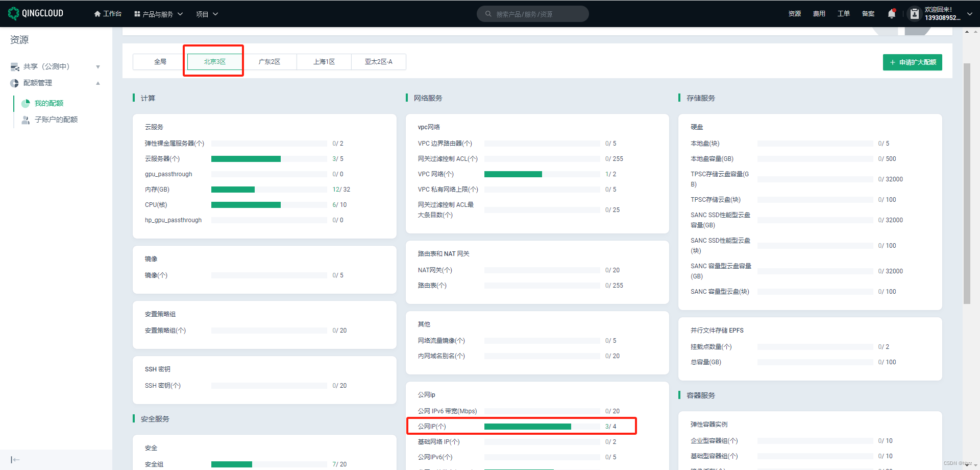980x470 pixels.
Task: Click the home icon beside 工作台
Action: (97, 14)
